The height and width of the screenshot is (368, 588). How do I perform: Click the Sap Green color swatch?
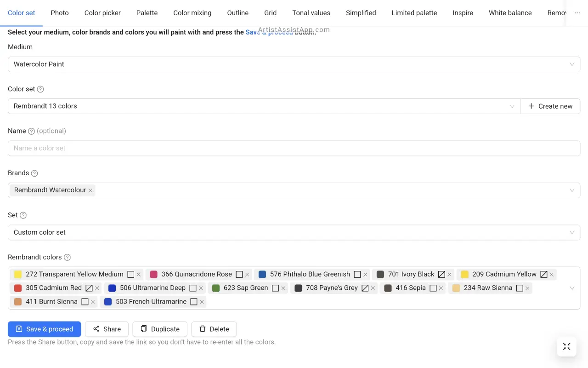[216, 288]
